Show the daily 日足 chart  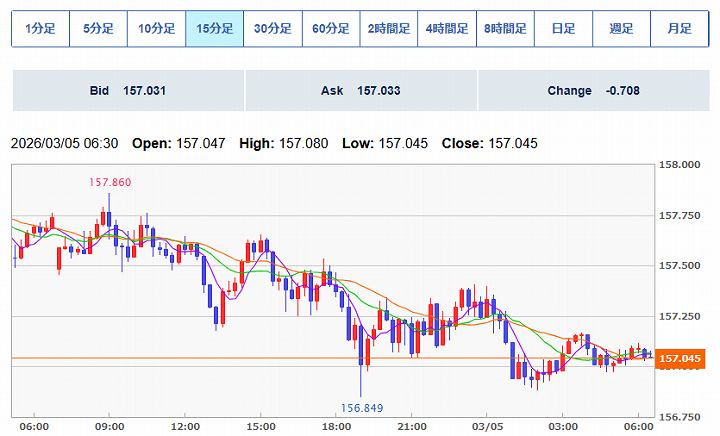(x=562, y=29)
